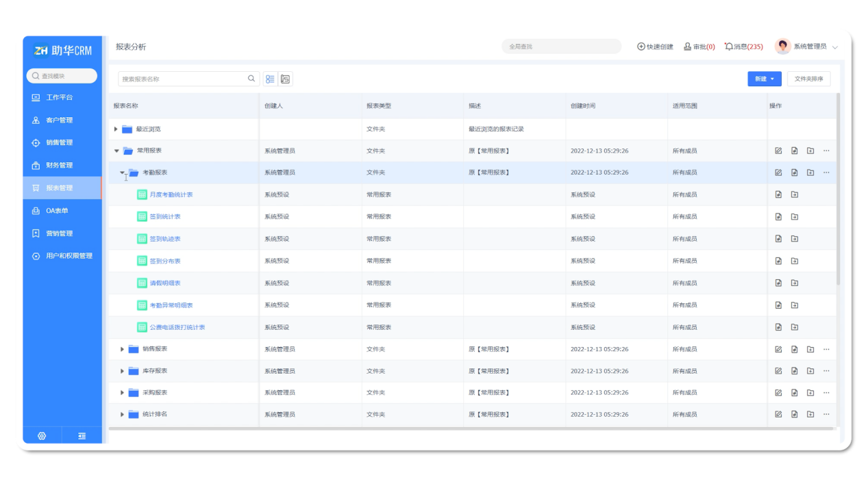Screen dimensions: 868x488
Task: Collapse the sidebar using bottom-right menu icon
Action: click(82, 436)
